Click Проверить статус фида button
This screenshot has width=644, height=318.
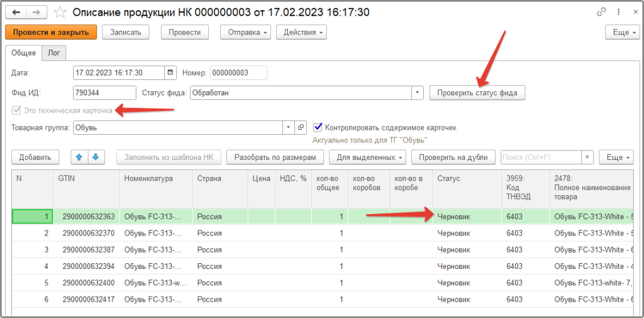point(477,93)
